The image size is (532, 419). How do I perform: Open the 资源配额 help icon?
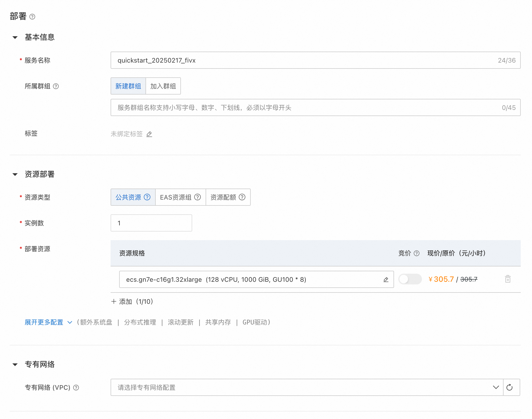242,197
